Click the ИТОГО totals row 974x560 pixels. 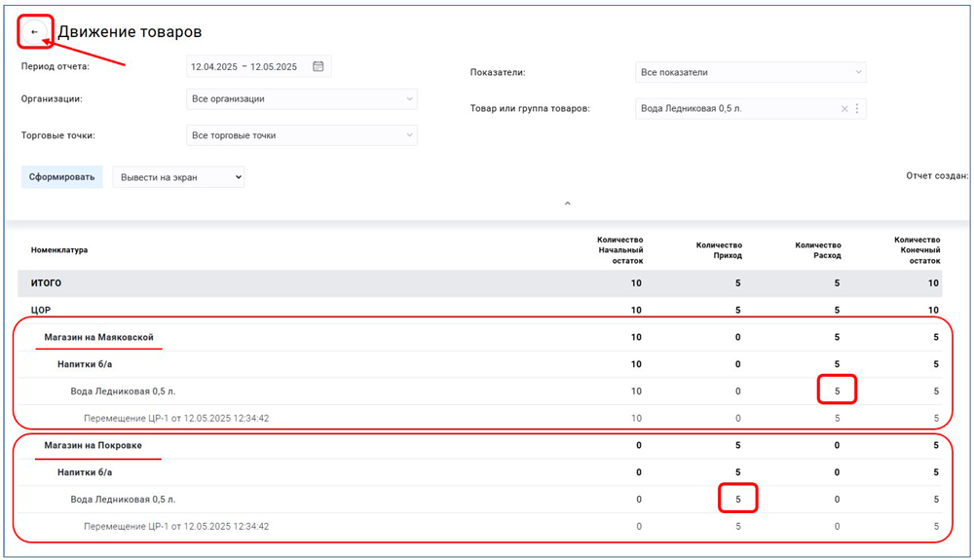pyautogui.click(x=46, y=283)
